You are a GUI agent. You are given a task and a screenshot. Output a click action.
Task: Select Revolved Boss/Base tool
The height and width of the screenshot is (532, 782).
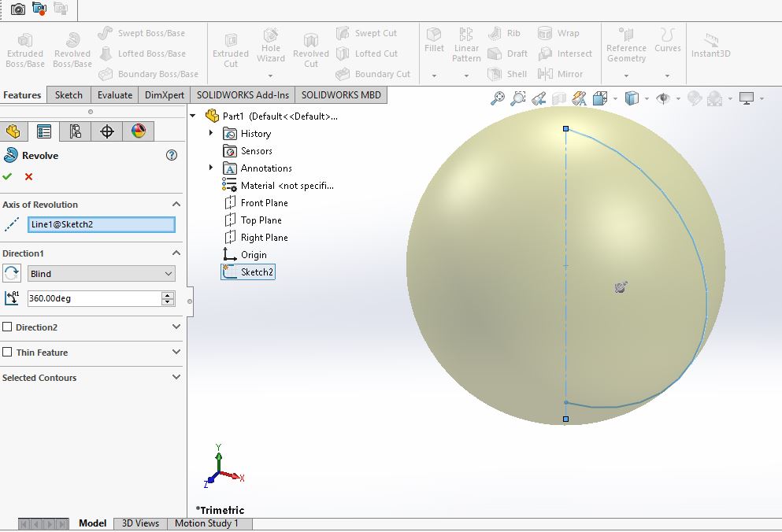click(x=72, y=50)
